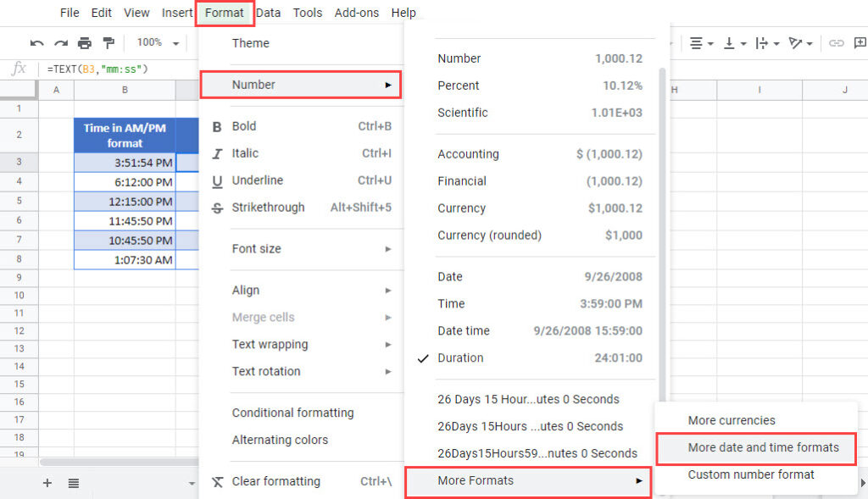
Task: Click the Insert link icon
Action: click(837, 43)
